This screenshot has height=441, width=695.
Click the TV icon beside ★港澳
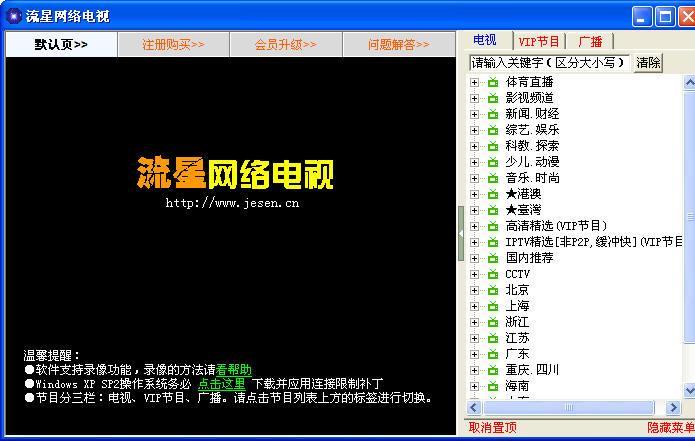pos(493,194)
